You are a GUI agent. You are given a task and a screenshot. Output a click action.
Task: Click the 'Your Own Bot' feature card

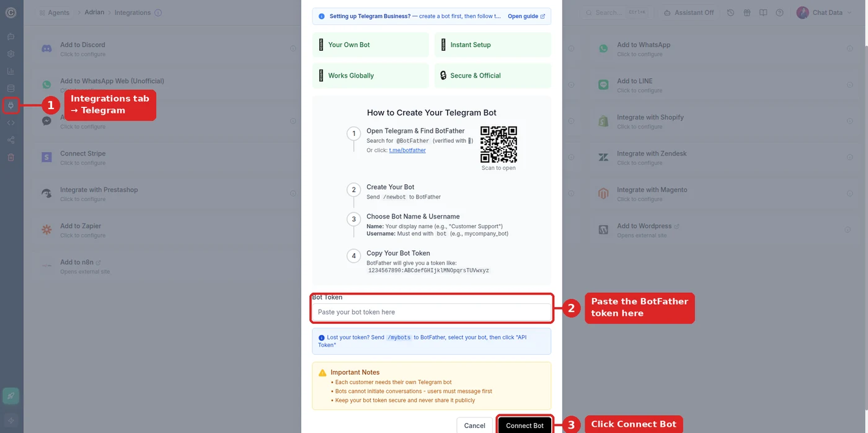[371, 45]
